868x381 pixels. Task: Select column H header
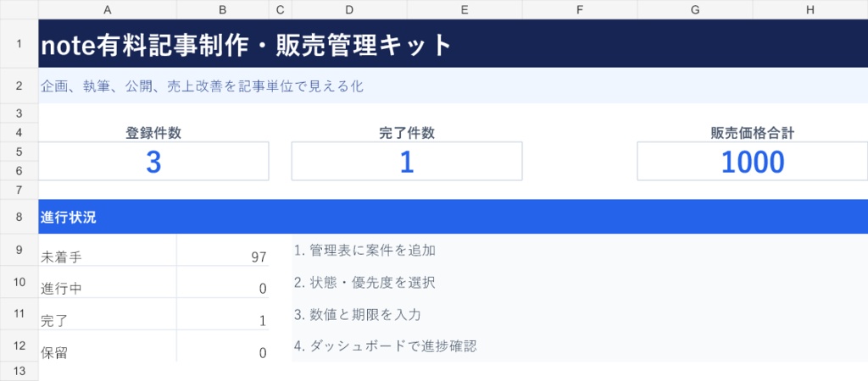[810, 9]
